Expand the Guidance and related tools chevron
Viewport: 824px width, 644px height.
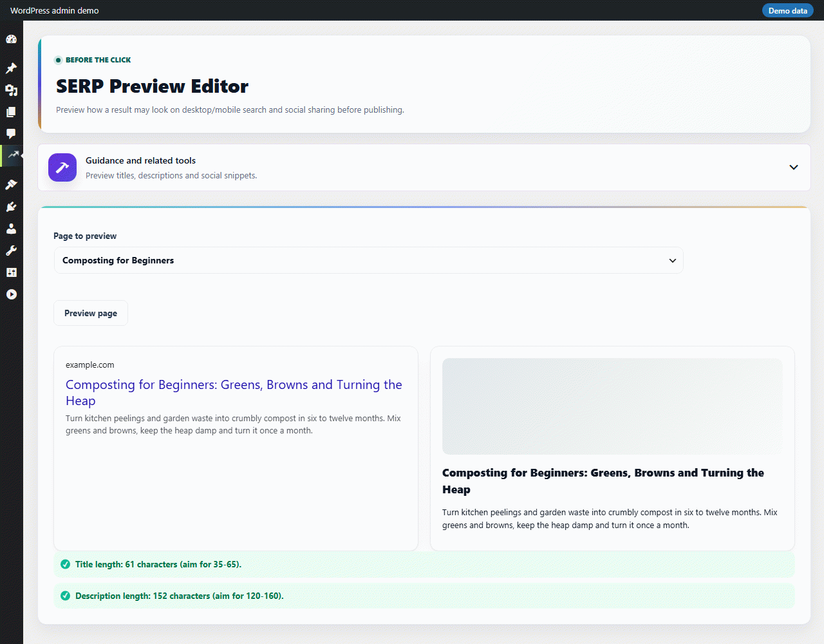[794, 167]
